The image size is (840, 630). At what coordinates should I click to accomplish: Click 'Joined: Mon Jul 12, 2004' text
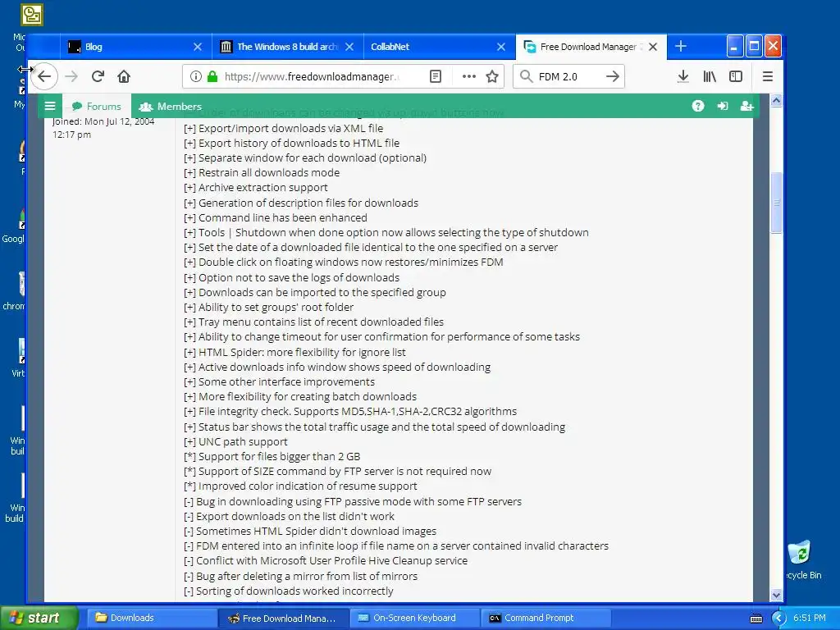point(103,121)
